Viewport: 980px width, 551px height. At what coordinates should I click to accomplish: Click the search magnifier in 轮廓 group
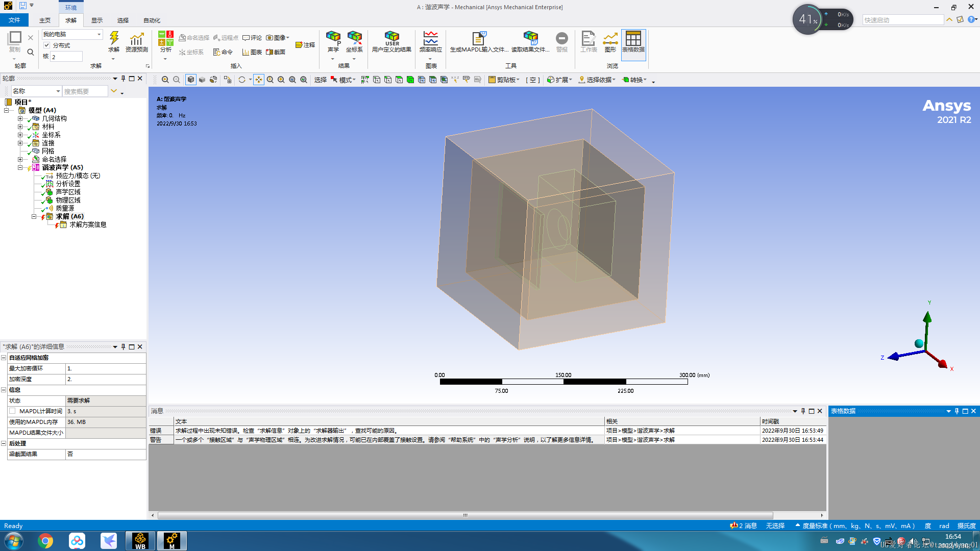(x=31, y=52)
